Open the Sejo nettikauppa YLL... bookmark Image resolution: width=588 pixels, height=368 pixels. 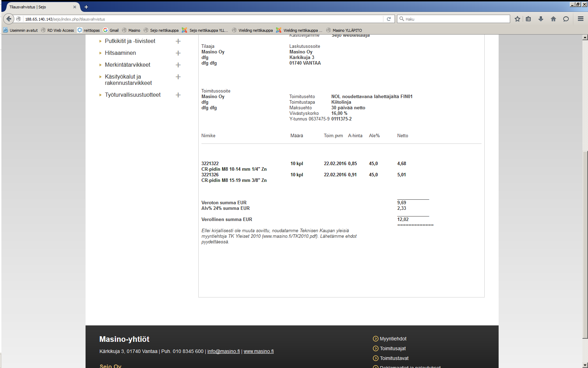point(205,30)
